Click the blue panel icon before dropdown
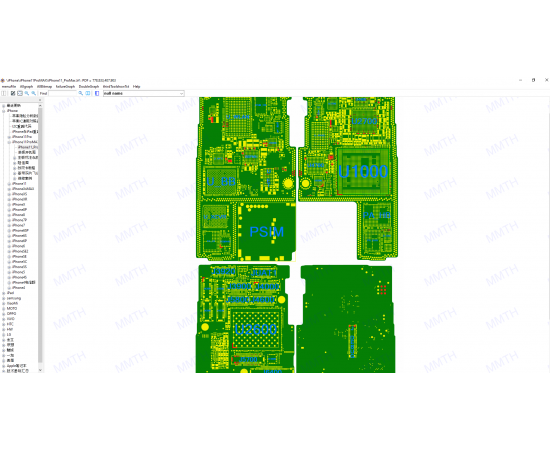This screenshot has width=550, height=450. 97,93
